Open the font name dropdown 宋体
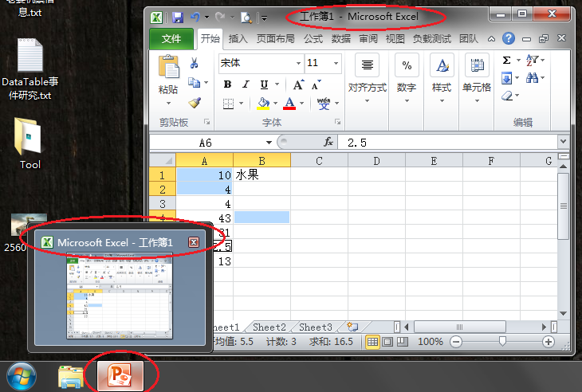This screenshot has width=582, height=392. tap(298, 63)
